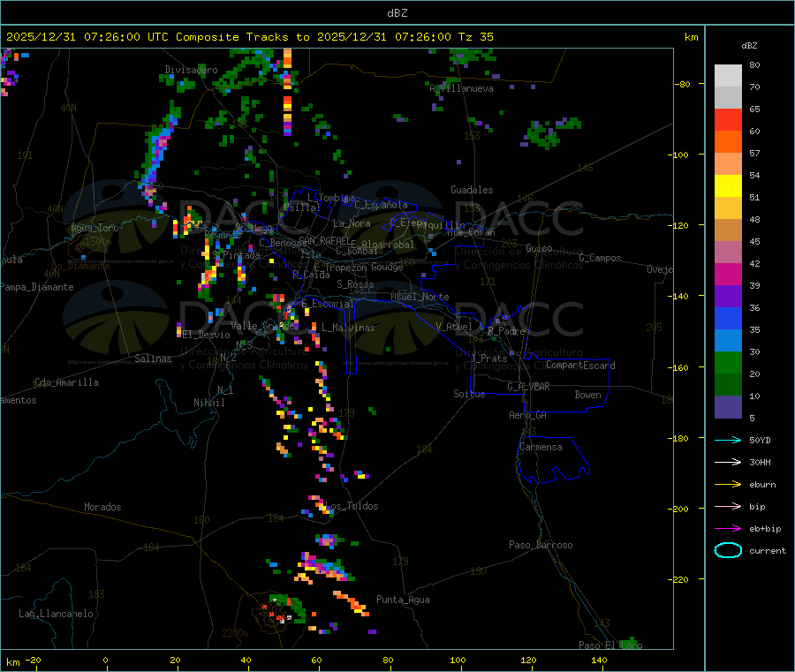
Task: Click the cyan 50YD arrow icon
Action: (728, 440)
